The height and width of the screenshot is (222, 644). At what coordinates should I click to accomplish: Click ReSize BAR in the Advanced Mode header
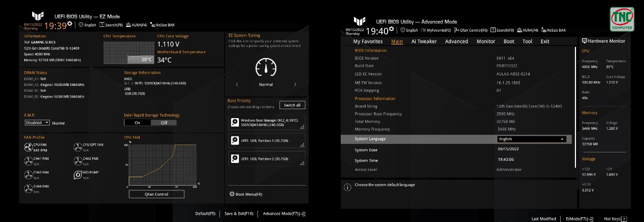click(553, 31)
